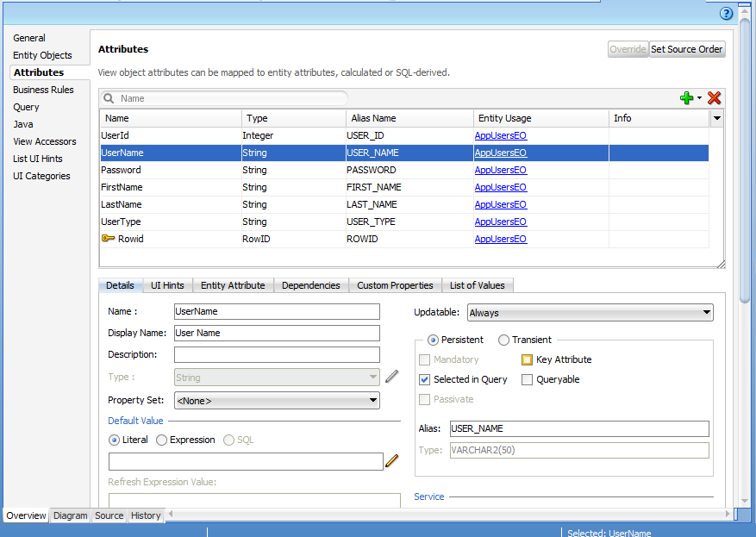Enable the Key Attribute checkbox
Screen dimensions: 756x537
(528, 360)
